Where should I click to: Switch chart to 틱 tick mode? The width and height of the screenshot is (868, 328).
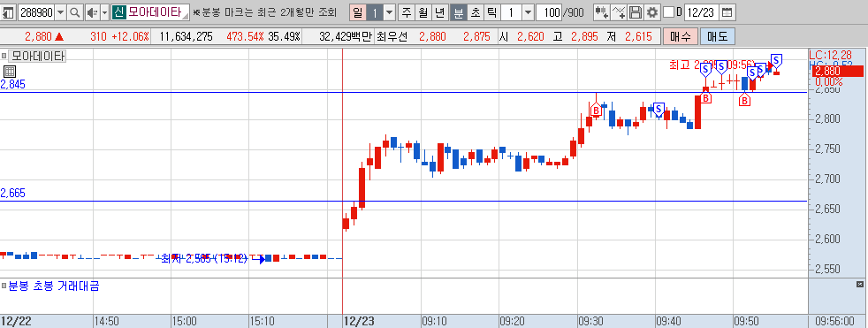(x=491, y=12)
